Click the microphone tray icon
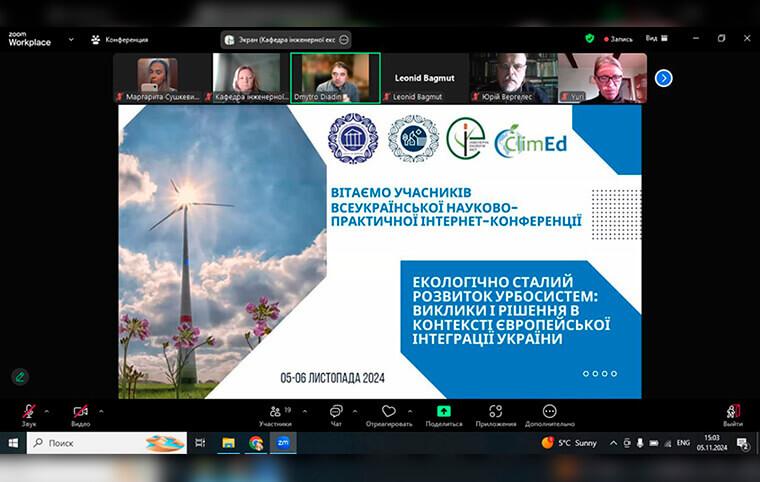This screenshot has height=482, width=760. (640, 443)
